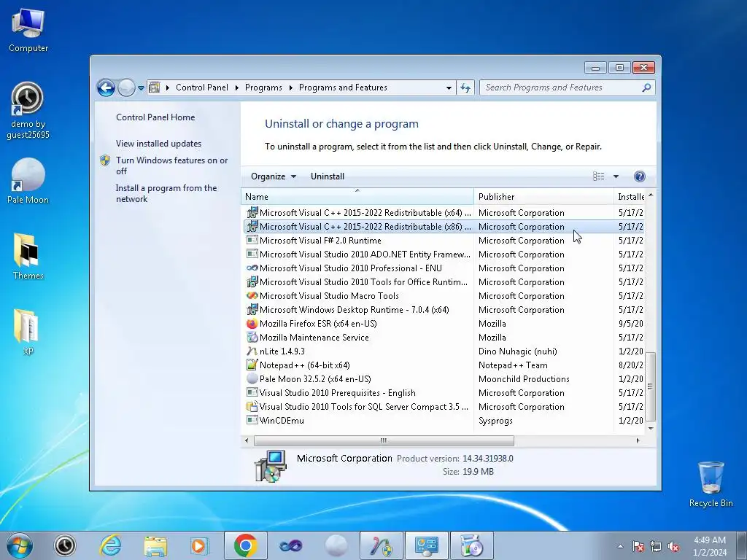This screenshot has height=560, width=747.
Task: Click the search magnifier icon
Action: [x=646, y=87]
